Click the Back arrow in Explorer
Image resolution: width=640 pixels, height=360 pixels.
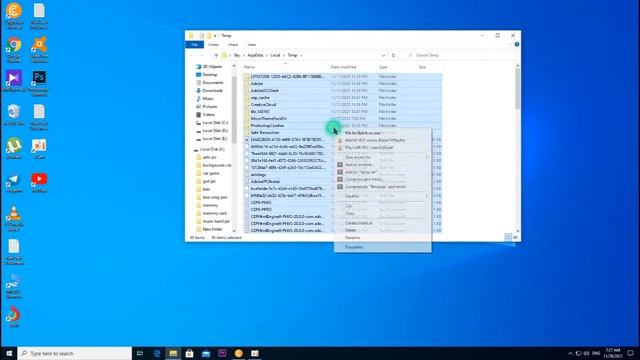coord(191,55)
